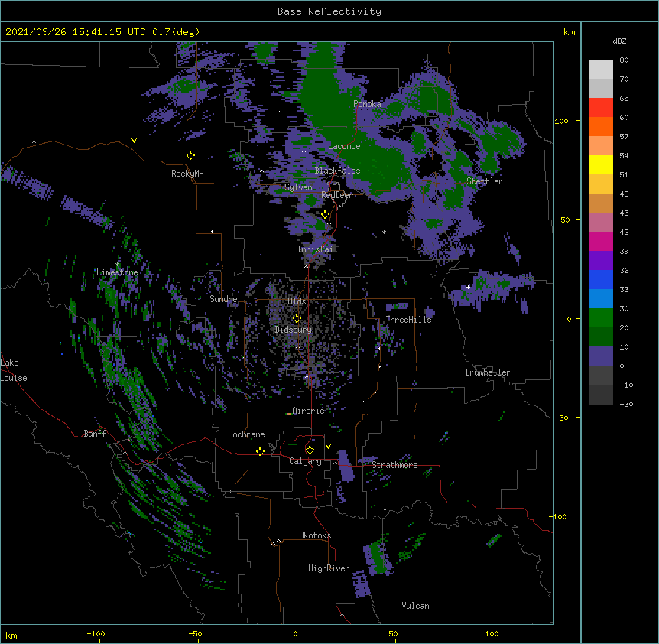Select the Vulcan label

pyautogui.click(x=415, y=606)
